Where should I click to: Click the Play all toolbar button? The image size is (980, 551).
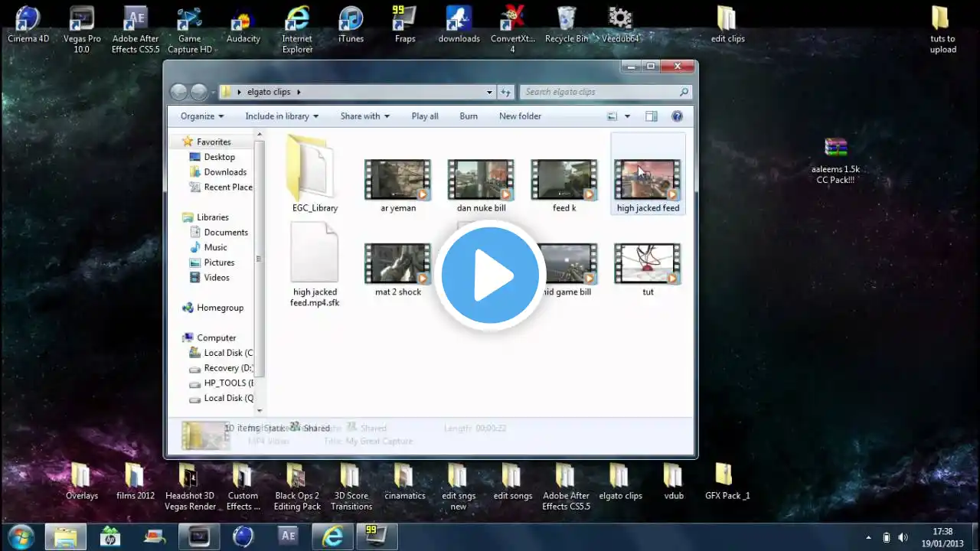(x=425, y=116)
